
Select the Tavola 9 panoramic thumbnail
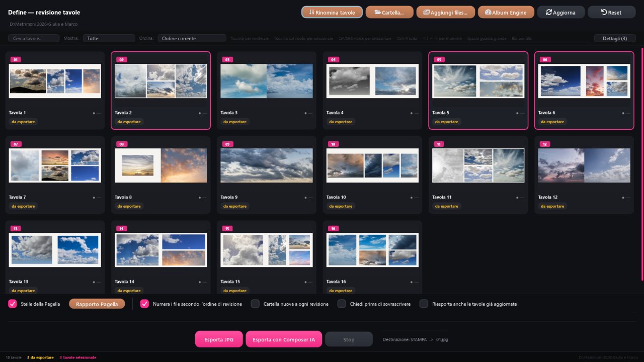point(267,165)
